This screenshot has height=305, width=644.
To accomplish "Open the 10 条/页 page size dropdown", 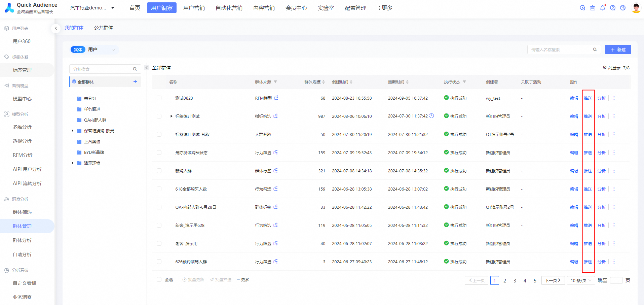I will 581,280.
